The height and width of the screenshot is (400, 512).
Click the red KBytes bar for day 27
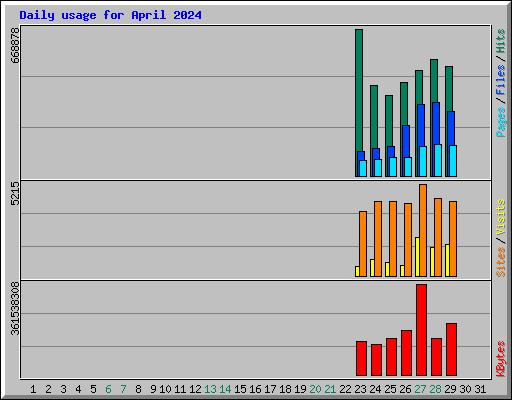click(x=421, y=330)
